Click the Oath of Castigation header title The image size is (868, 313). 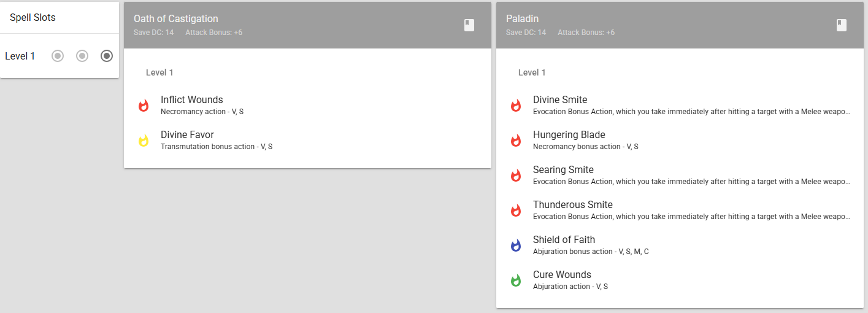click(x=175, y=19)
